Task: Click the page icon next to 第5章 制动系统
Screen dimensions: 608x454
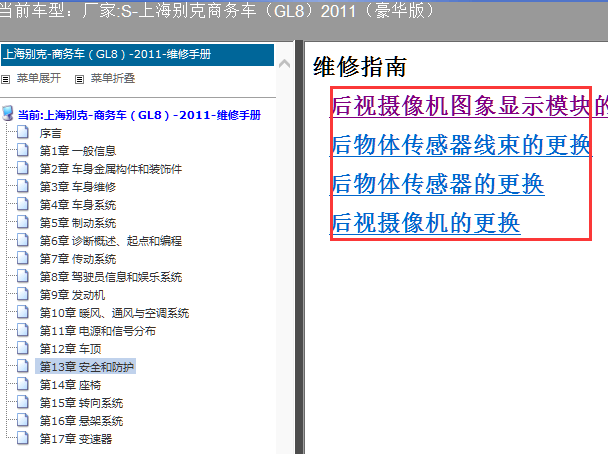Action: coord(22,223)
